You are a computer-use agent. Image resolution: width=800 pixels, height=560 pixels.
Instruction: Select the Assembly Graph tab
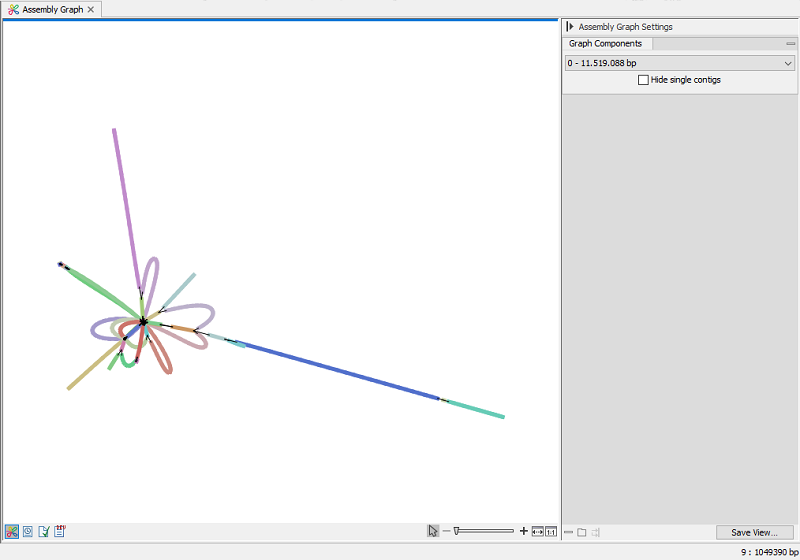pos(50,9)
